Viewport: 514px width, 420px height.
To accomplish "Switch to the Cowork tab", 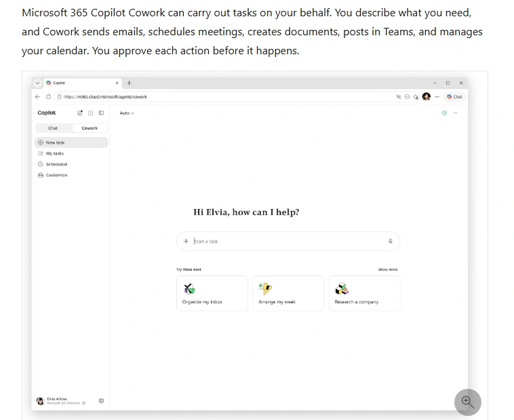I will pyautogui.click(x=90, y=128).
